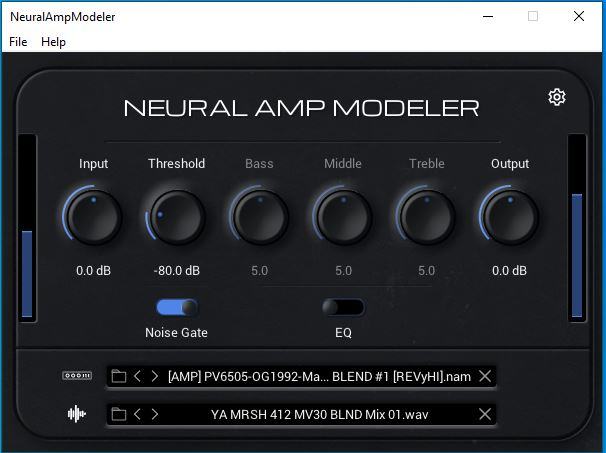Enable the EQ switch

coord(343,308)
